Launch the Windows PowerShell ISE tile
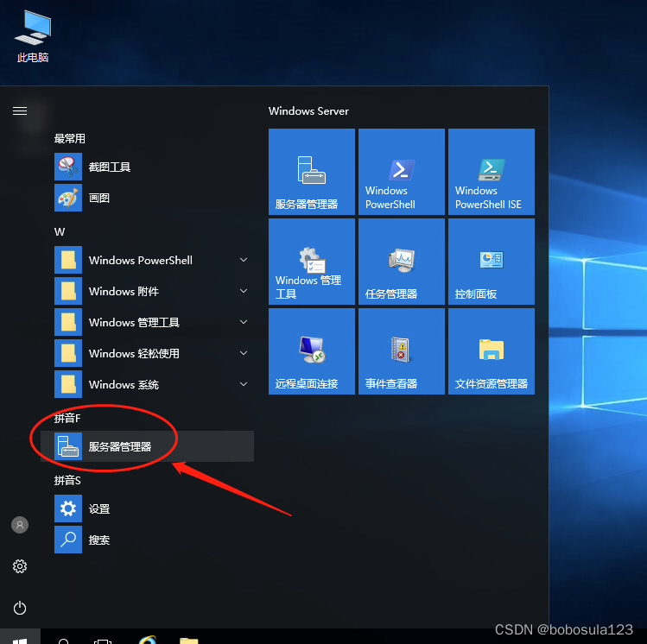647x644 pixels. [x=492, y=172]
